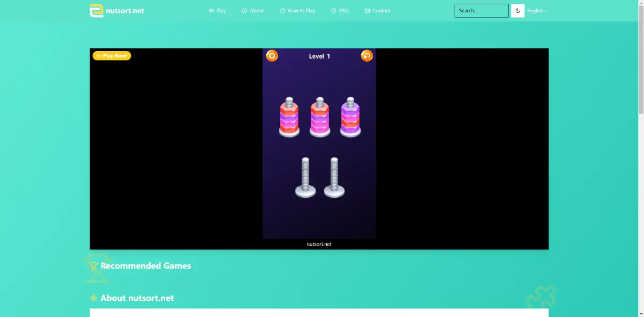Click the nutsort.net text link below the game
The width and height of the screenshot is (644, 317).
318,244
